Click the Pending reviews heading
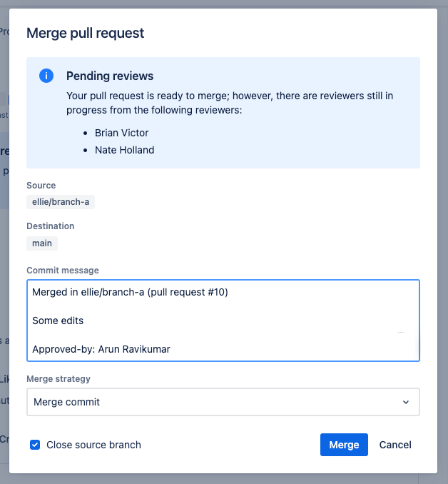Image resolution: width=448 pixels, height=484 pixels. coord(110,76)
